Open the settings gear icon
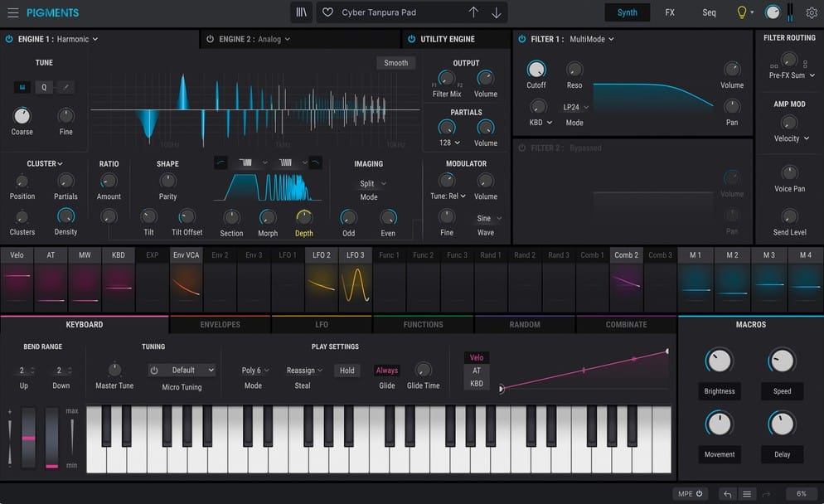Image resolution: width=824 pixels, height=504 pixels. pos(812,12)
